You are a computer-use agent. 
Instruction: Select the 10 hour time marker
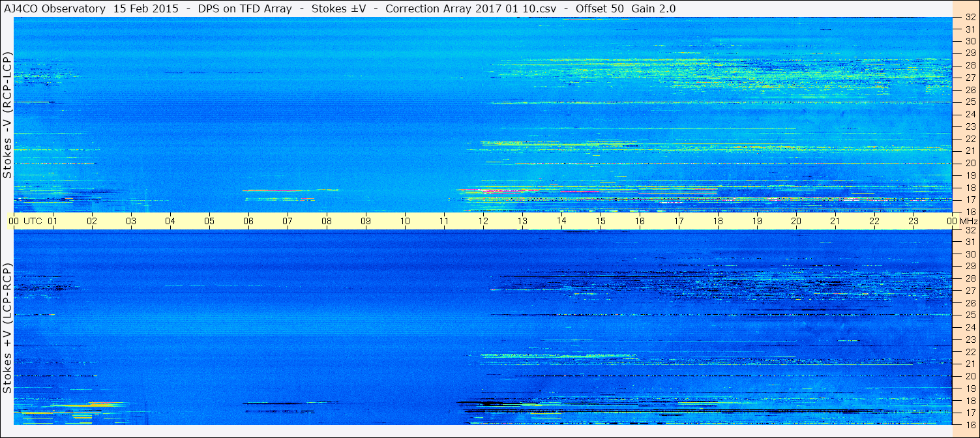click(405, 221)
